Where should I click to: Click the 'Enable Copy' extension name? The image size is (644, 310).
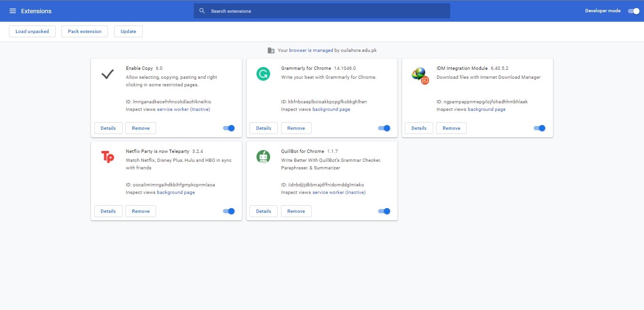coord(140,68)
